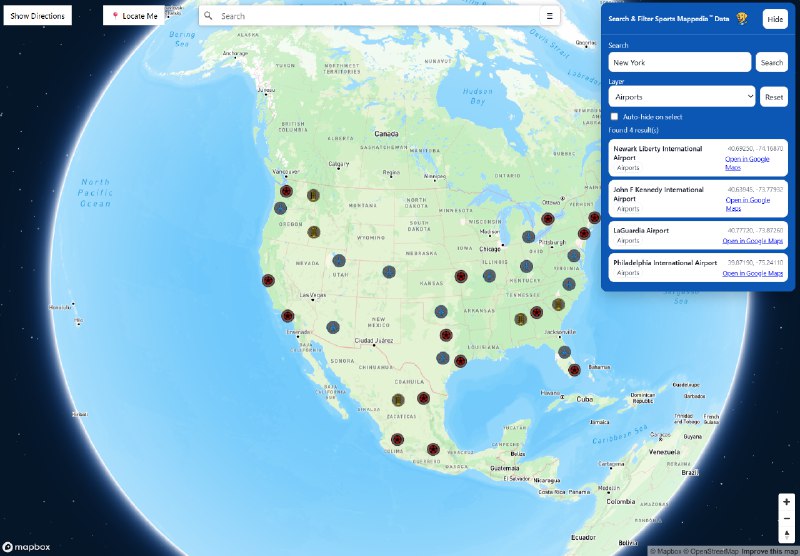Expand the Layer dropdown showing Airports
The image size is (800, 556).
681,96
